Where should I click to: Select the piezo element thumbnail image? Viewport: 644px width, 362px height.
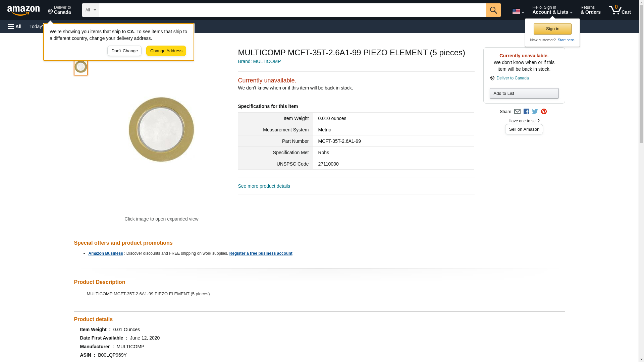[81, 67]
